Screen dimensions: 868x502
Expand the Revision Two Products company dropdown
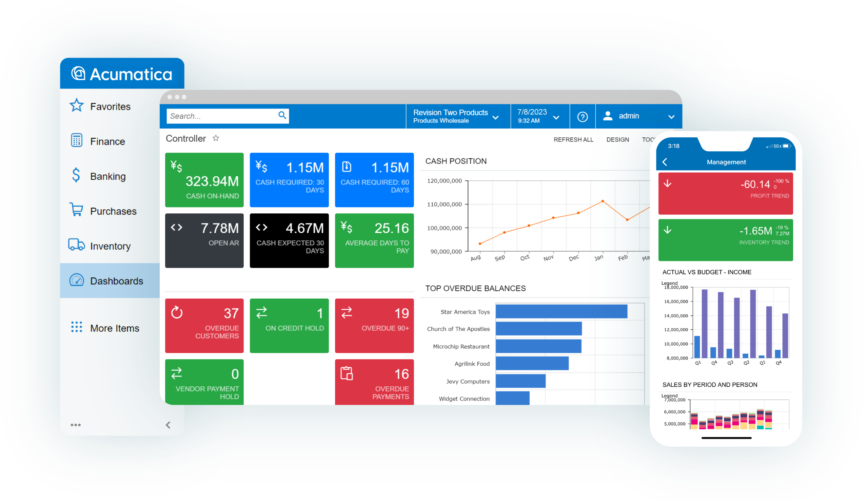496,118
